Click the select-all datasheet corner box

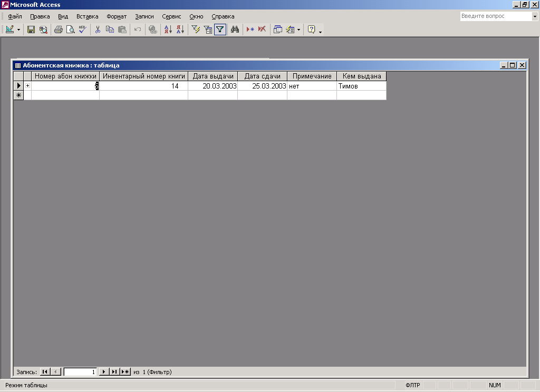[x=18, y=76]
